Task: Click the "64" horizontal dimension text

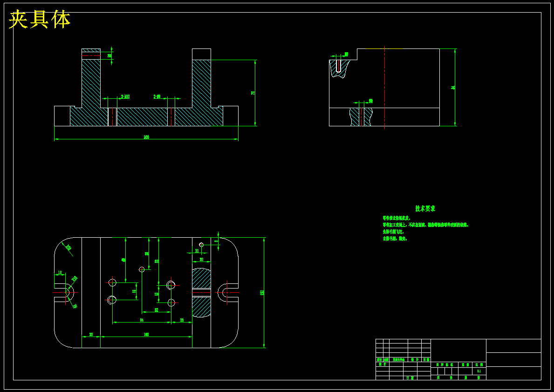Action: tap(142, 320)
